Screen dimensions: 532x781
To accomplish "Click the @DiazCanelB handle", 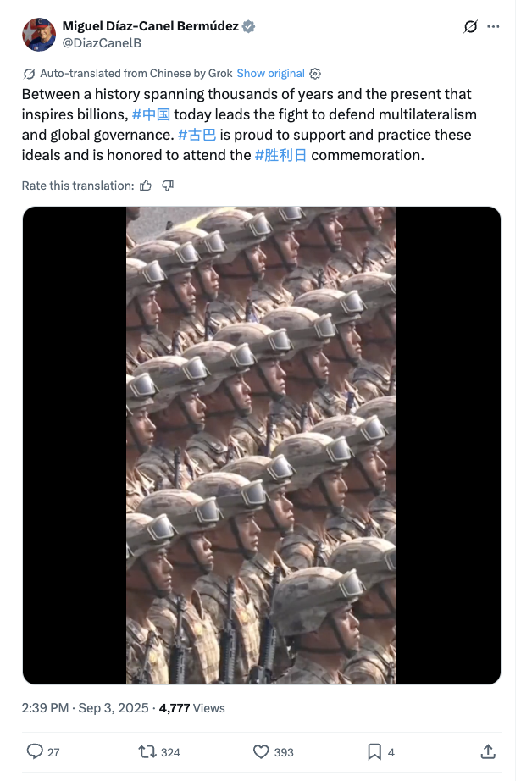I will click(x=102, y=43).
